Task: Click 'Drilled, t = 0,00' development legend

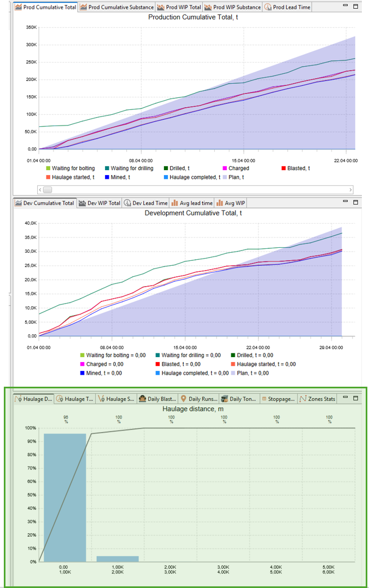Action: (252, 355)
